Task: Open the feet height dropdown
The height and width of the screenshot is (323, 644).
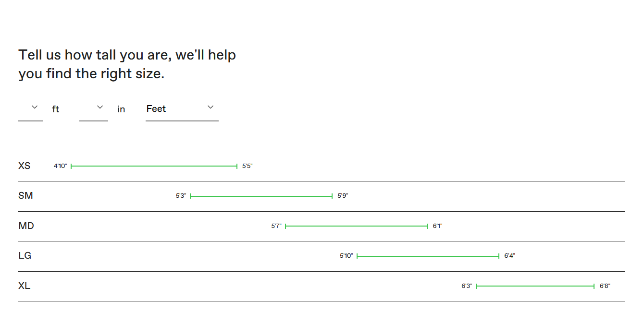Action: (30, 109)
